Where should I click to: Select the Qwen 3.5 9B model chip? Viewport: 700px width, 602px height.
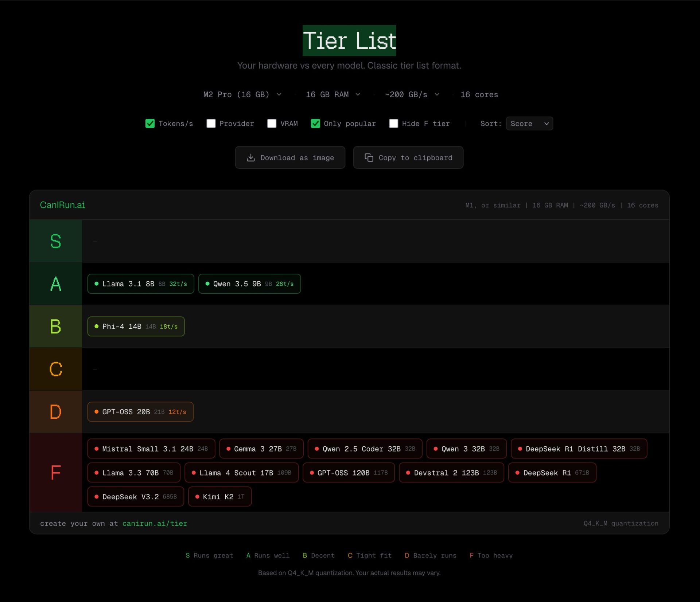tap(249, 284)
